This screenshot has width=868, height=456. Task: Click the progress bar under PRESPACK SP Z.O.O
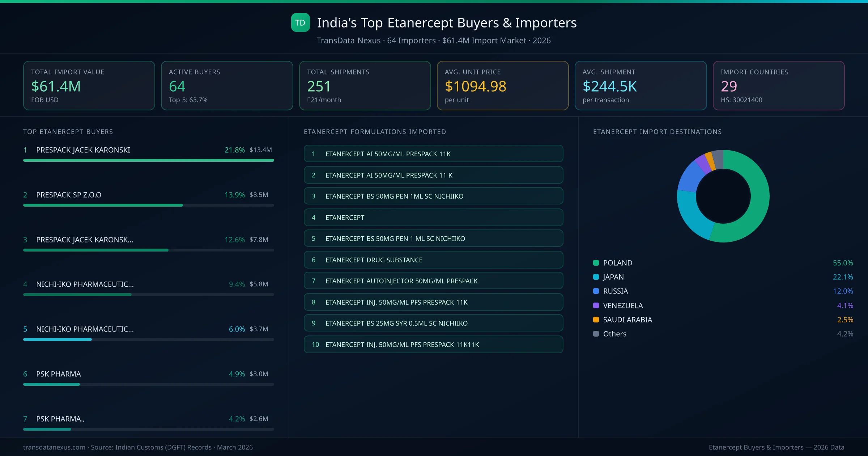tap(148, 205)
